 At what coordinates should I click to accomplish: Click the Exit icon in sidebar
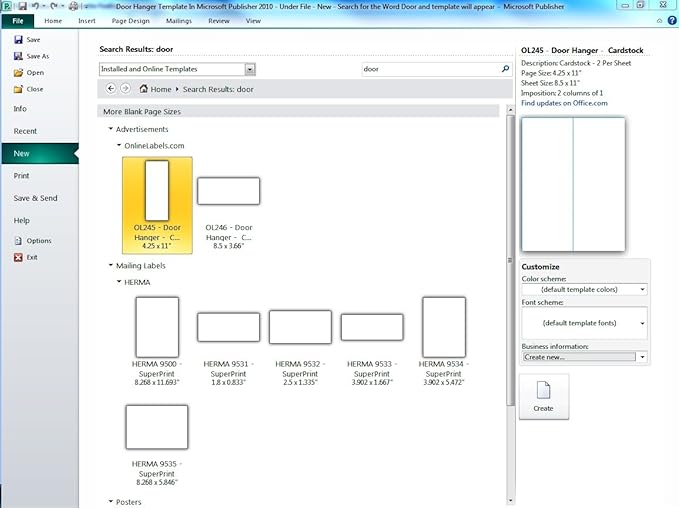click(19, 257)
